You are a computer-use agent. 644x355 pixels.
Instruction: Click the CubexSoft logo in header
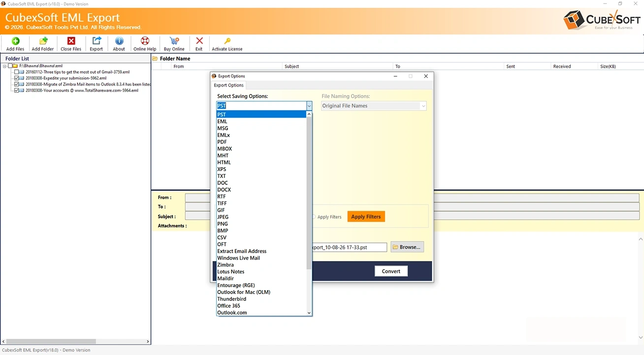602,20
